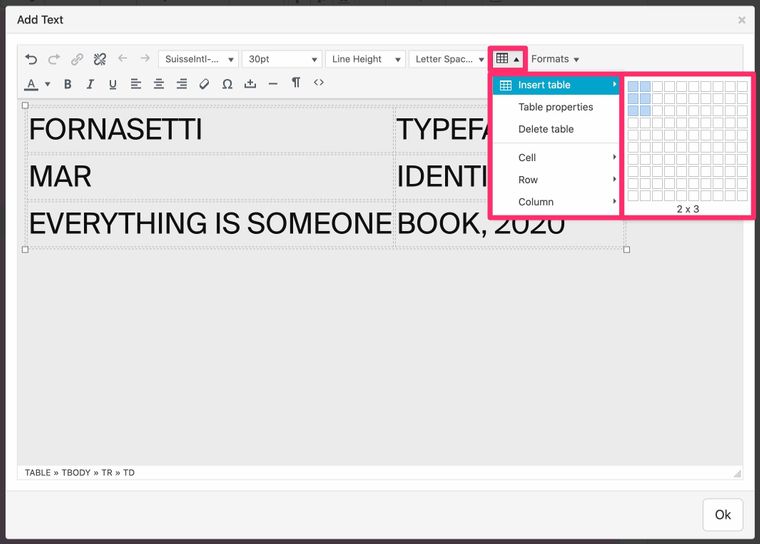Click the clear formatting eraser icon
Viewport: 760px width, 544px height.
(x=204, y=84)
